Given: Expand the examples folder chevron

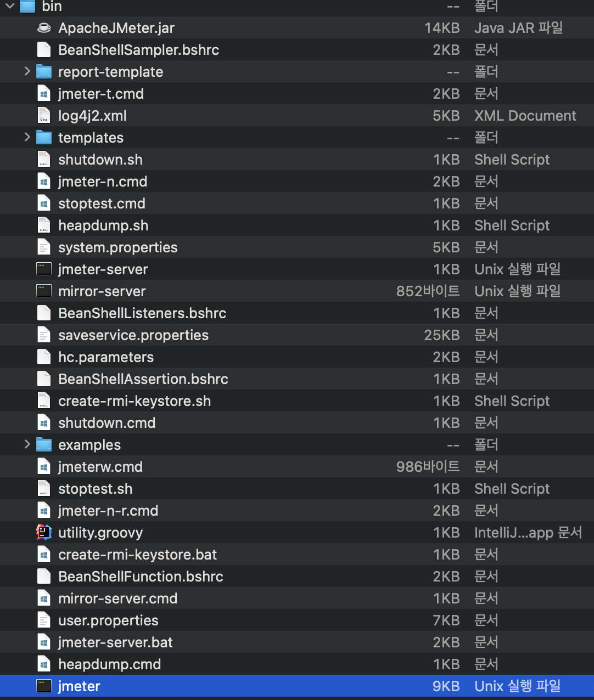Looking at the screenshot, I should point(27,444).
